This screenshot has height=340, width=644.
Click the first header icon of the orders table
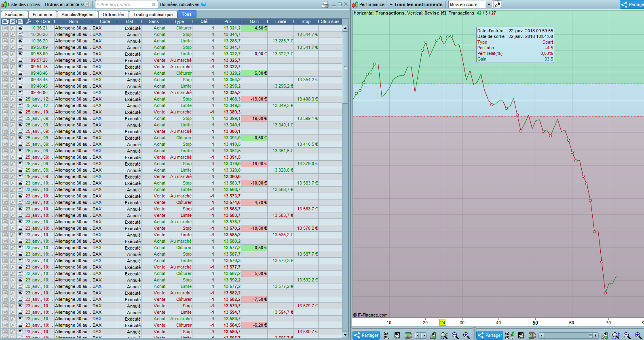pos(5,21)
